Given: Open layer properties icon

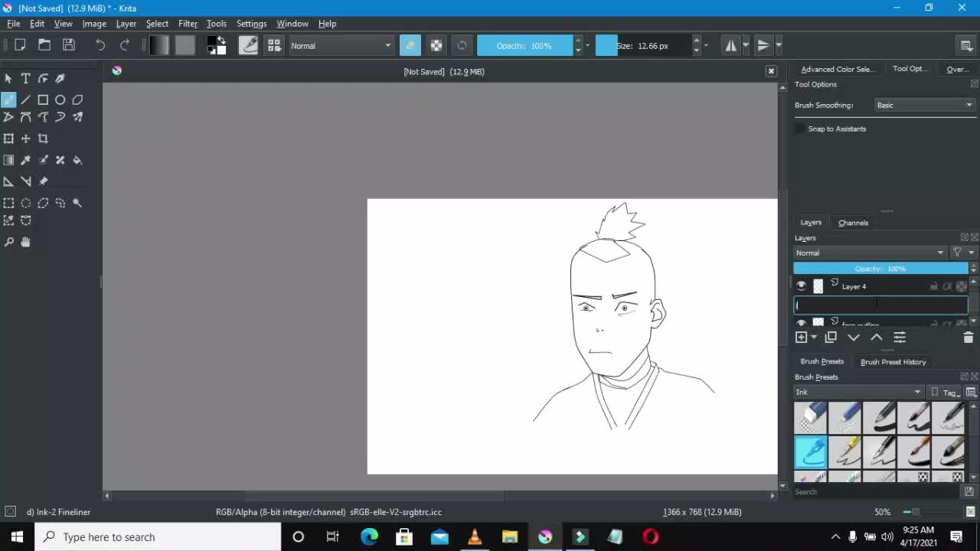Looking at the screenshot, I should 900,337.
